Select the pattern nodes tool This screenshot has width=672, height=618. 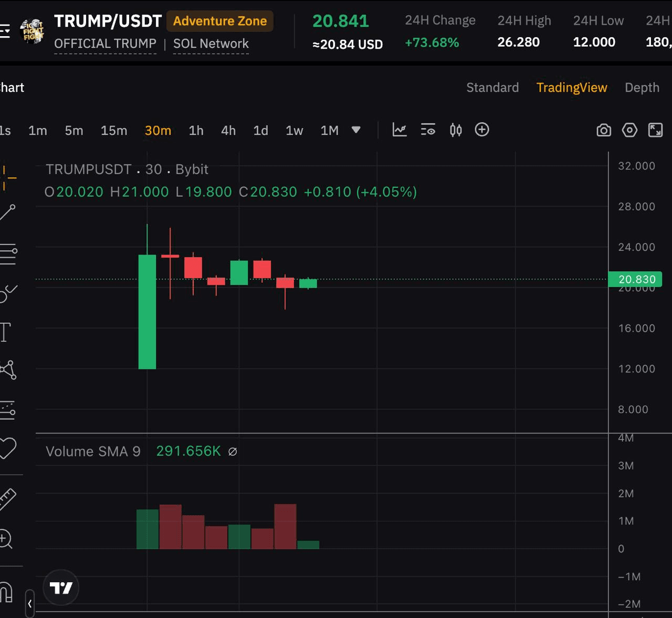[8, 370]
